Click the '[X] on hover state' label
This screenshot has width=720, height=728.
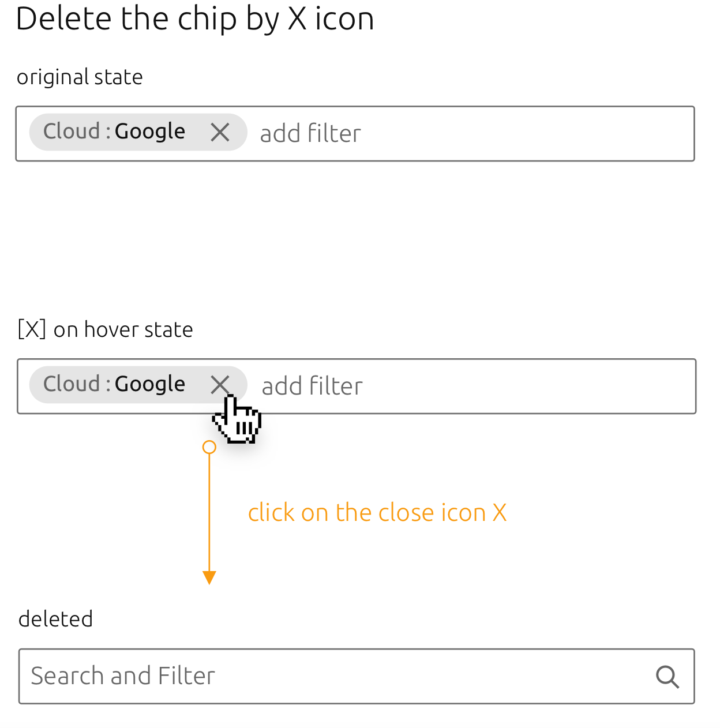pyautogui.click(x=106, y=330)
